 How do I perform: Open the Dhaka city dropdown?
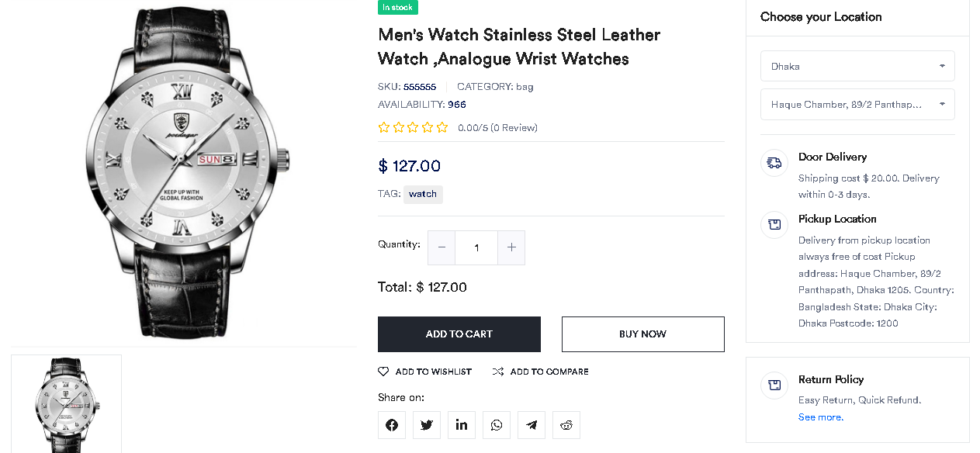click(x=857, y=66)
